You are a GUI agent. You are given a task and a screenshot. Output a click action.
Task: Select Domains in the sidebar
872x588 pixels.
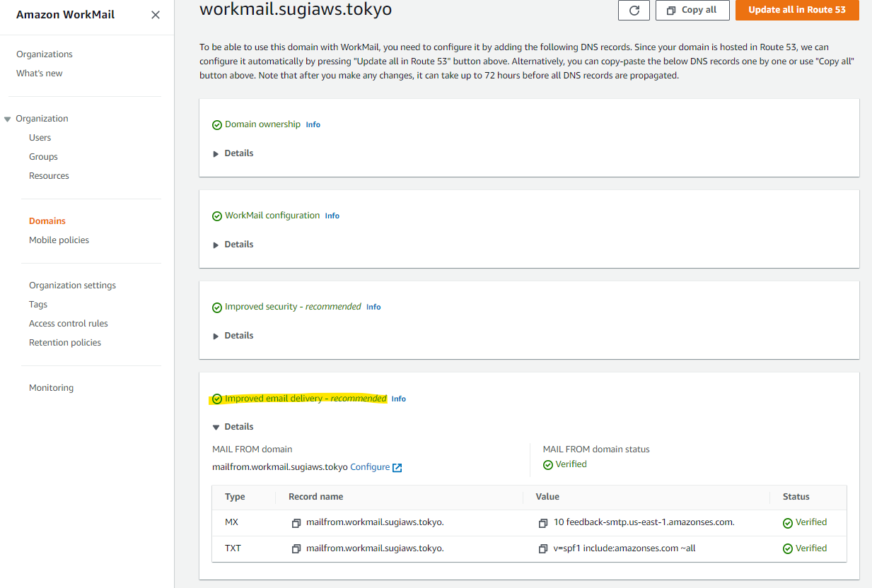[x=47, y=221]
